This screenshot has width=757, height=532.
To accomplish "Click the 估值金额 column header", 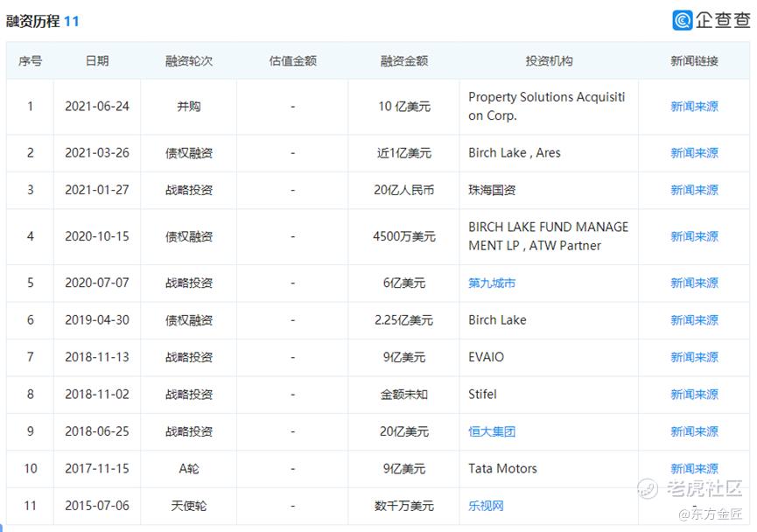I will click(292, 61).
